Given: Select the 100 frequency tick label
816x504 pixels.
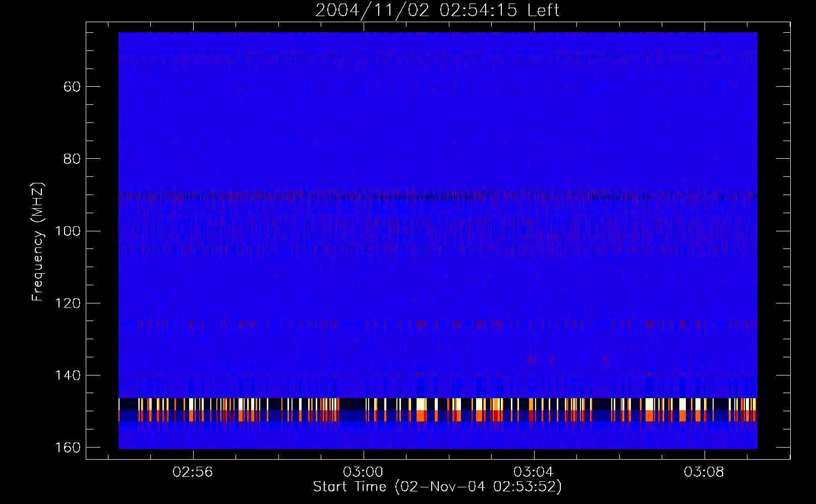Looking at the screenshot, I should coord(68,231).
